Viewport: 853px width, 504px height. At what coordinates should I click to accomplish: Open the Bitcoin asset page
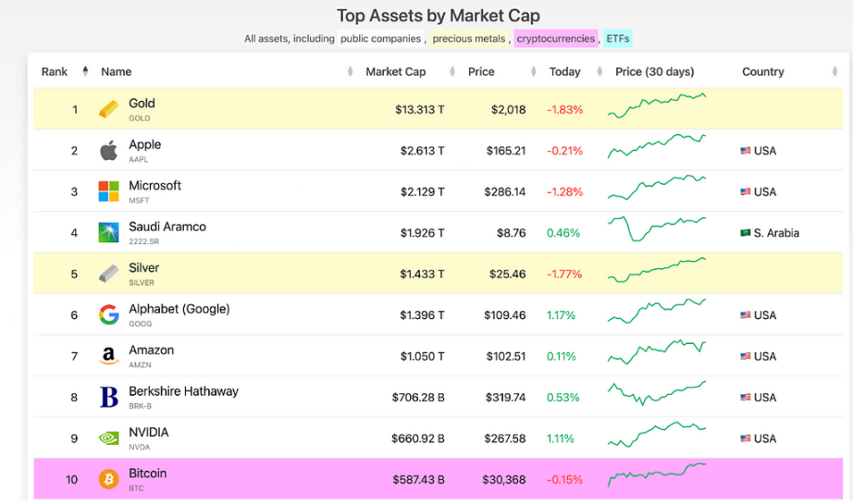(147, 473)
